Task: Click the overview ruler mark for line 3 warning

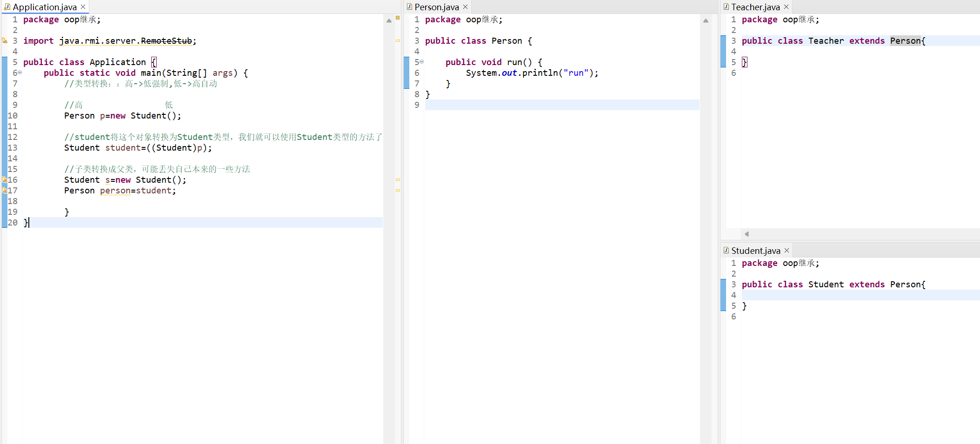Action: (x=398, y=40)
